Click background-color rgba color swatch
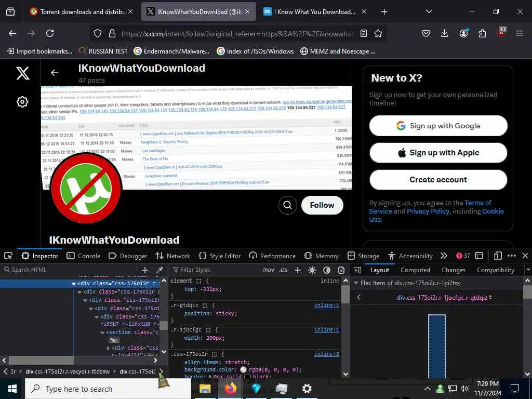The image size is (532, 399). (243, 370)
